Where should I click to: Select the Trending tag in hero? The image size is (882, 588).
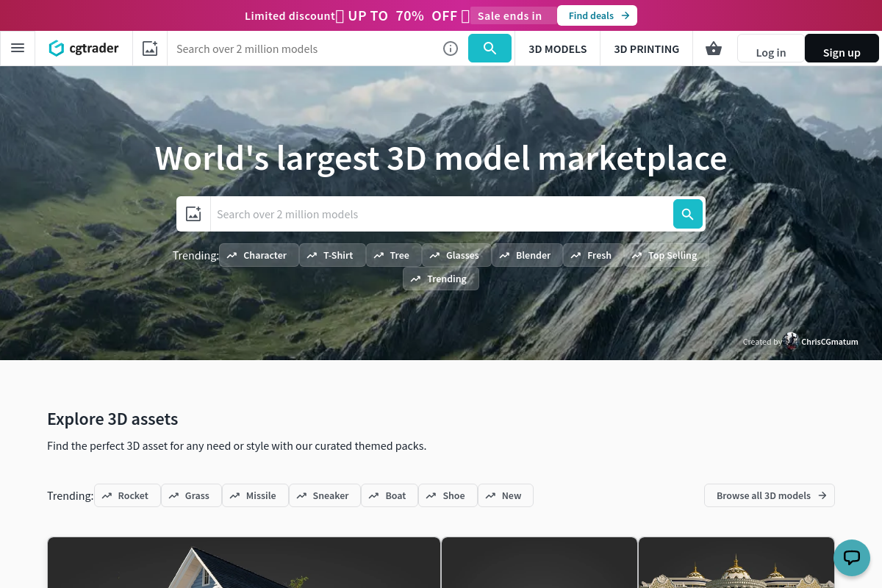pyautogui.click(x=441, y=279)
